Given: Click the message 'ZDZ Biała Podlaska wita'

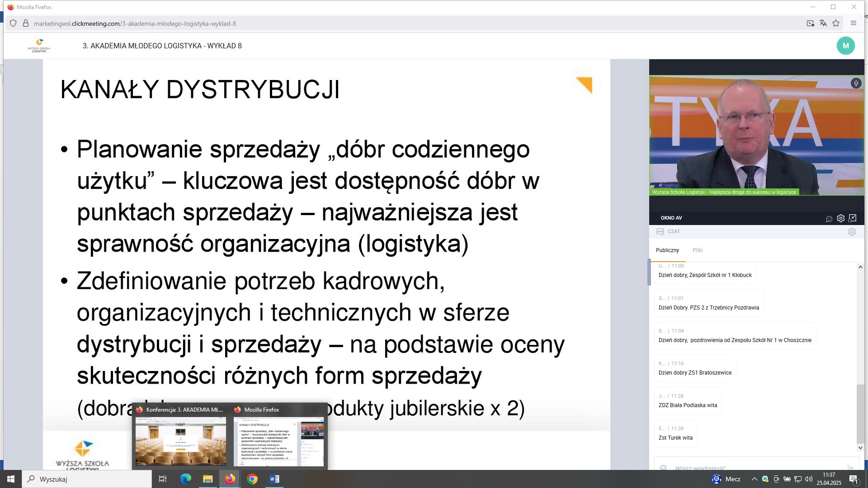Looking at the screenshot, I should (688, 405).
